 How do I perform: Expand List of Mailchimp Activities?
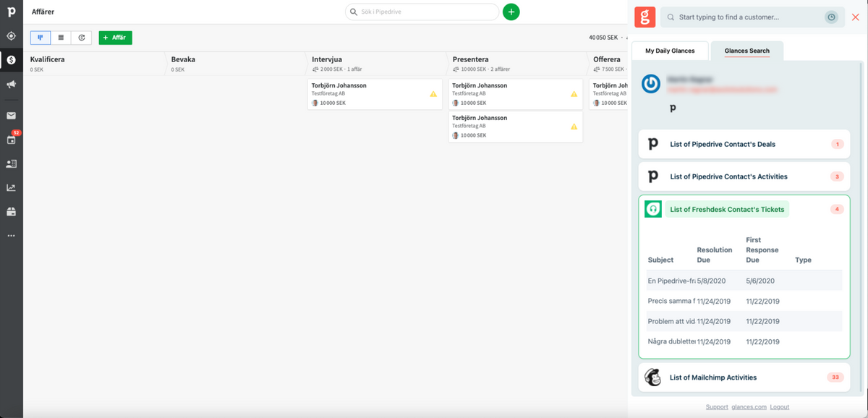coord(744,378)
